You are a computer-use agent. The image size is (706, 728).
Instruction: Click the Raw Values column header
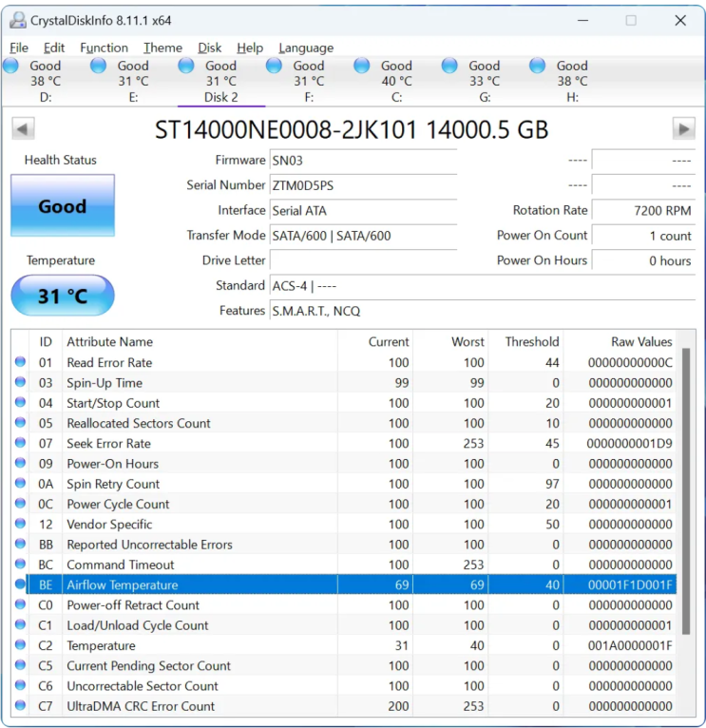pyautogui.click(x=620, y=342)
